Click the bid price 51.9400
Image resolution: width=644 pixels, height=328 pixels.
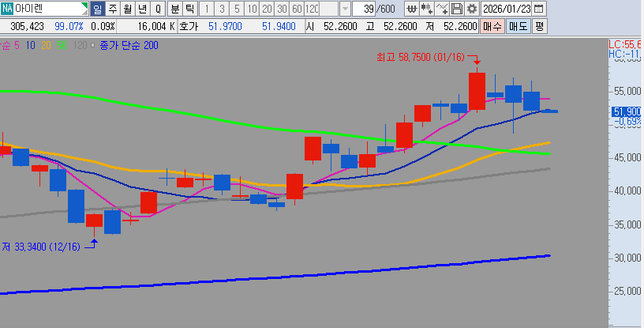pyautogui.click(x=279, y=27)
